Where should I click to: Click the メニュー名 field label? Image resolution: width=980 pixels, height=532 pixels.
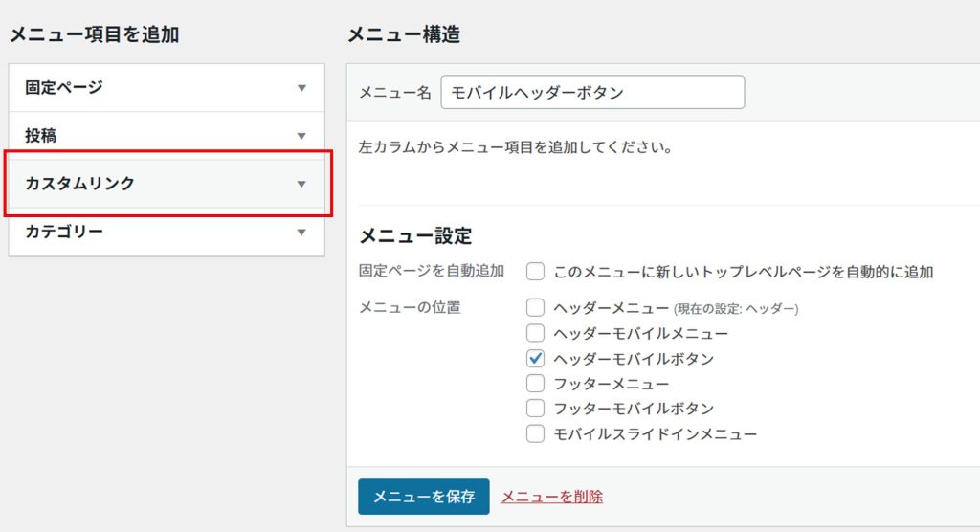pos(394,93)
